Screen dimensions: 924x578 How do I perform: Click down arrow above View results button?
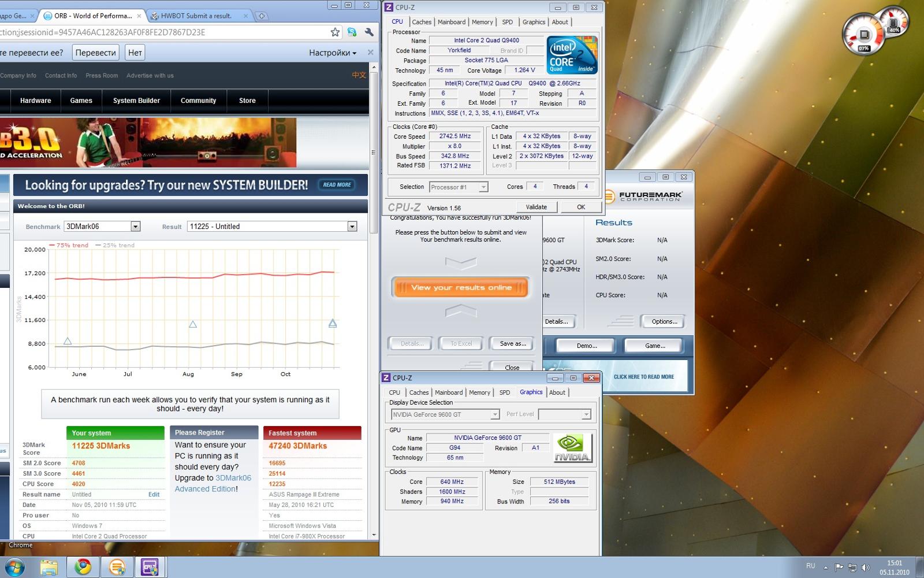point(461,263)
